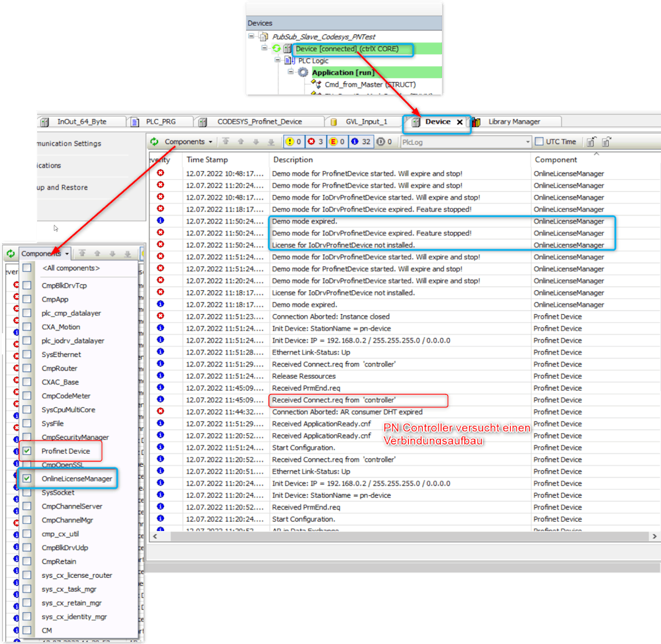
Task: Enable the UTC Time checkbox
Action: 539,141
